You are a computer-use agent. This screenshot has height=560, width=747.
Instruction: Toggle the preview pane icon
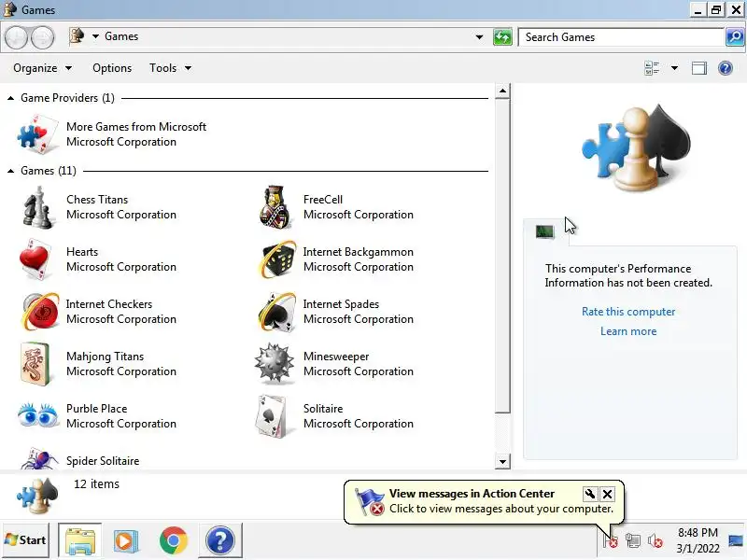698,68
